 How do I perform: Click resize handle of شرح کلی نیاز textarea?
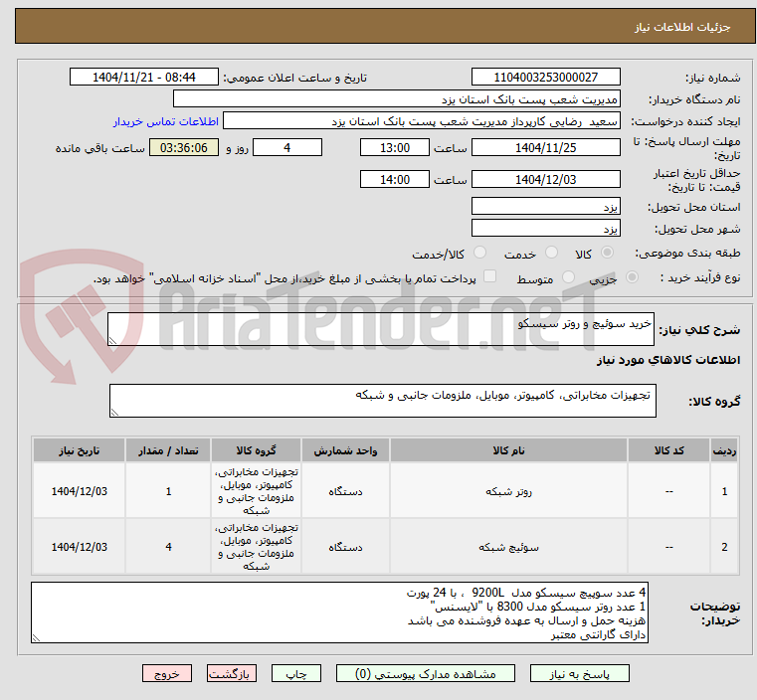(x=113, y=341)
